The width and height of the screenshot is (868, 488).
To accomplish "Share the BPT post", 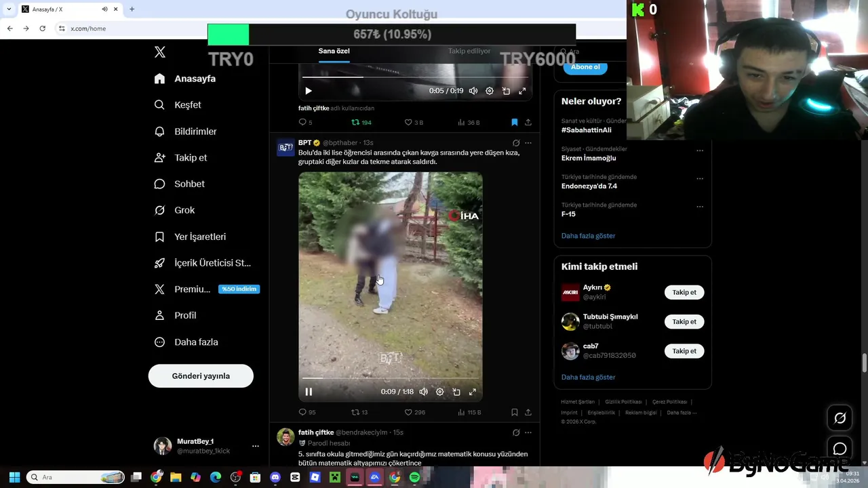I will coord(528,412).
